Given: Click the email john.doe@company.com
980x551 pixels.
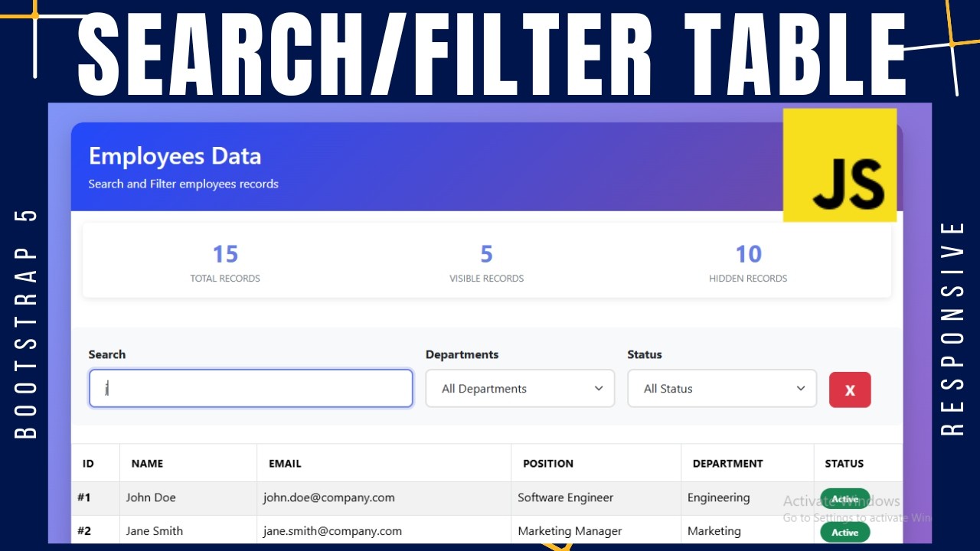Looking at the screenshot, I should point(329,497).
